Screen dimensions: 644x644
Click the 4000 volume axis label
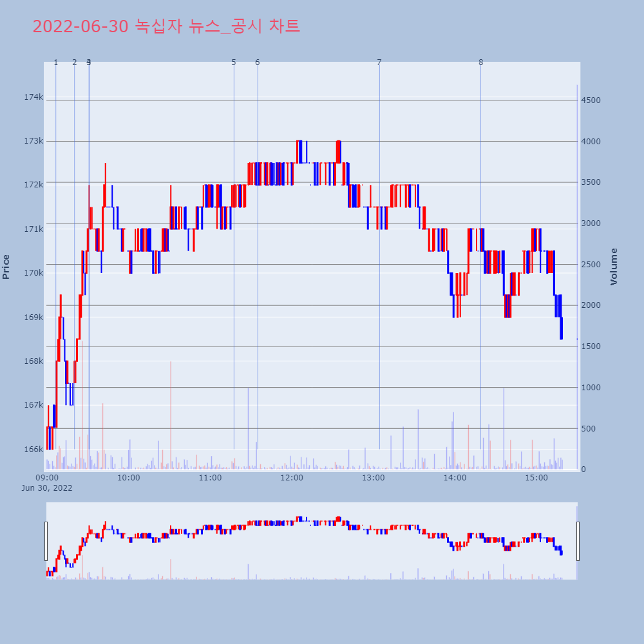[x=591, y=141]
